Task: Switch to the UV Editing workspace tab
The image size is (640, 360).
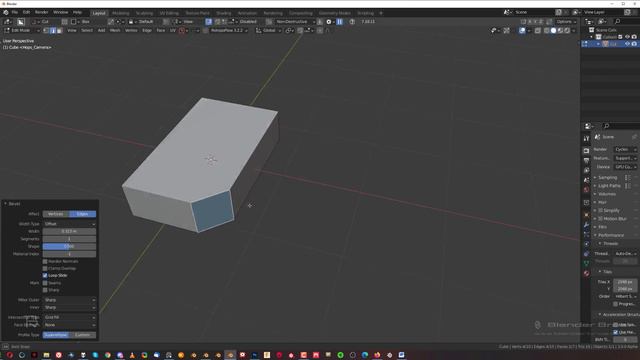Action: [169, 13]
